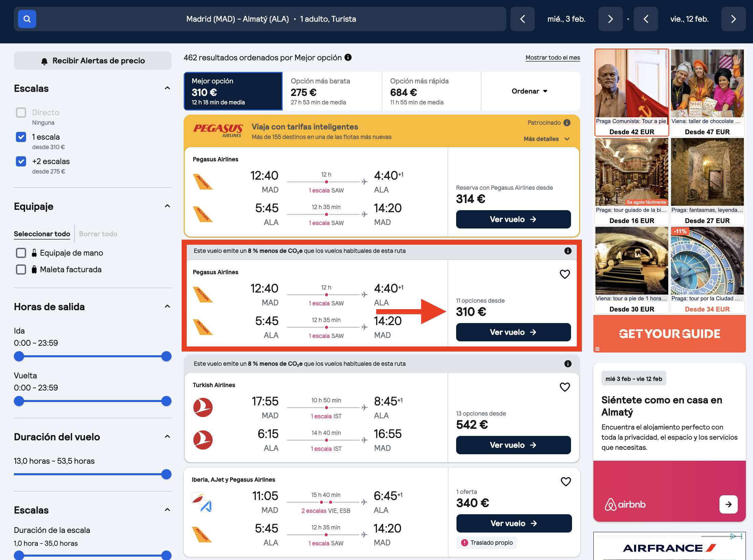Collapse the Equipaje section
Image resolution: width=753 pixels, height=560 pixels.
pos(167,206)
